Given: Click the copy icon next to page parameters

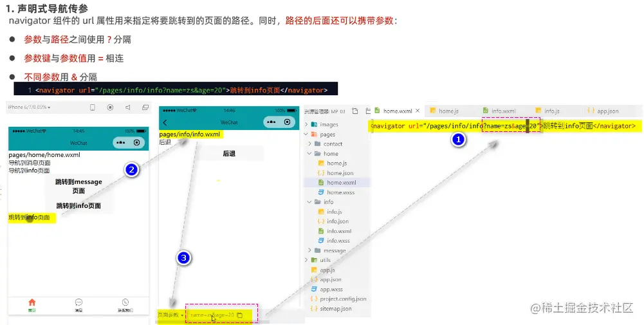Looking at the screenshot, I should coord(240,315).
